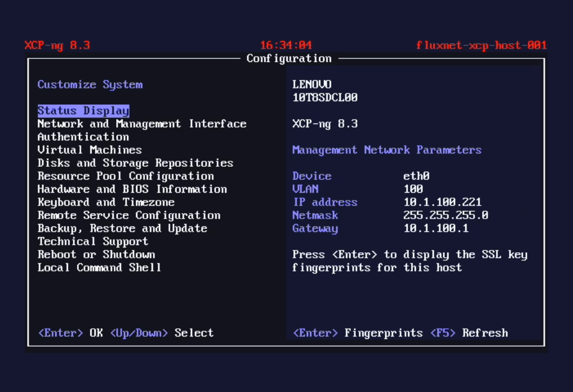Viewport: 573px width, 392px height.
Task: Click the clock showing 16:34:04
Action: 286,46
